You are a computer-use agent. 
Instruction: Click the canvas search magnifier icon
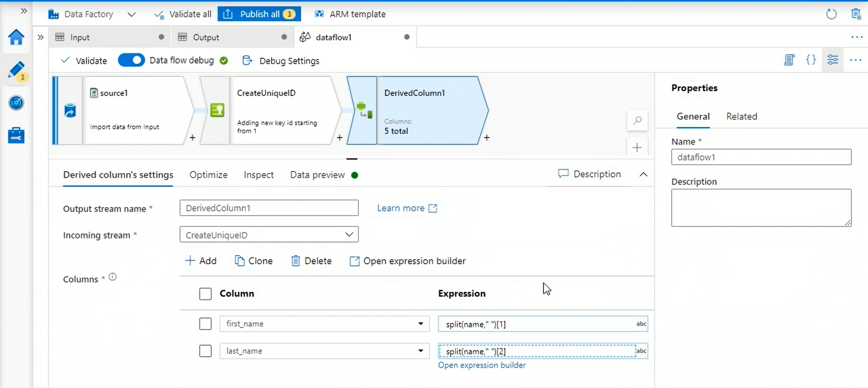click(x=637, y=120)
